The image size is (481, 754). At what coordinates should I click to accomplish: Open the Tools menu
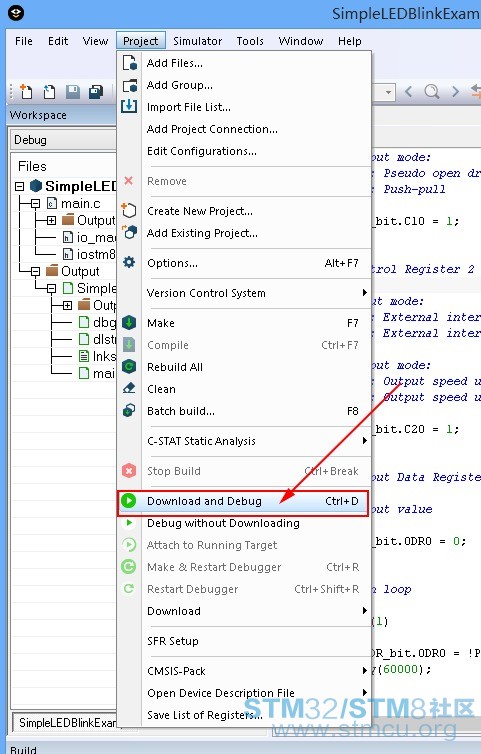250,41
